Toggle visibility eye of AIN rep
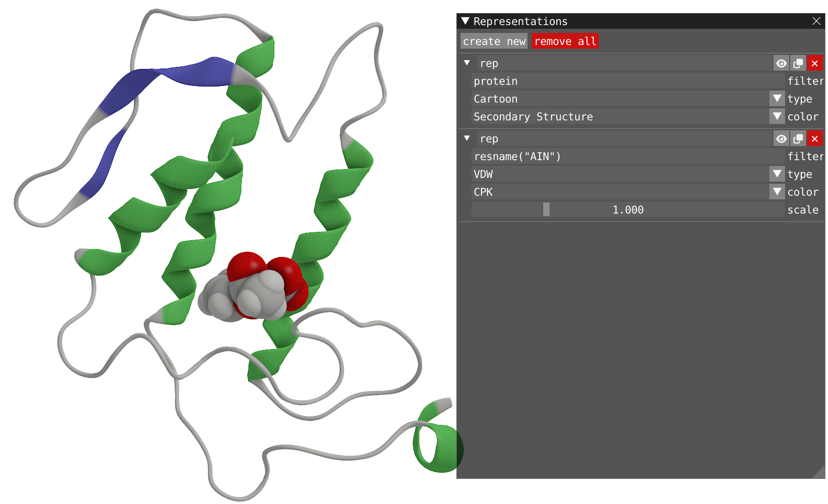The height and width of the screenshot is (504, 828). 781,139
